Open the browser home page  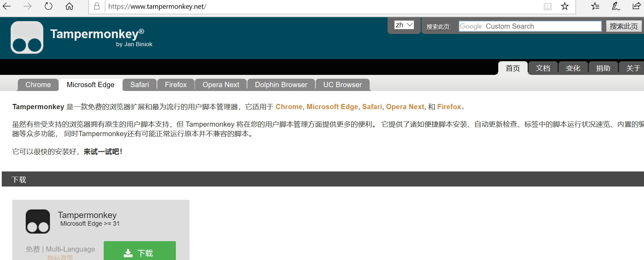(69, 6)
